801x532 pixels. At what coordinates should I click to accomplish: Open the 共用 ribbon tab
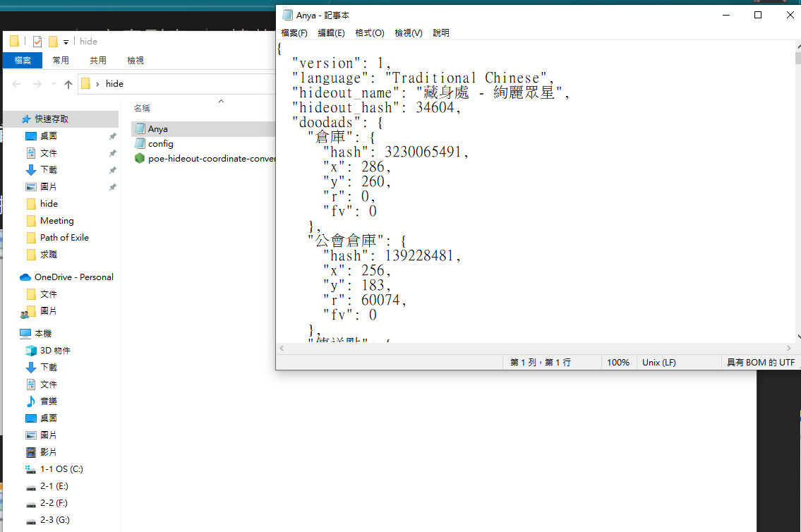click(98, 60)
